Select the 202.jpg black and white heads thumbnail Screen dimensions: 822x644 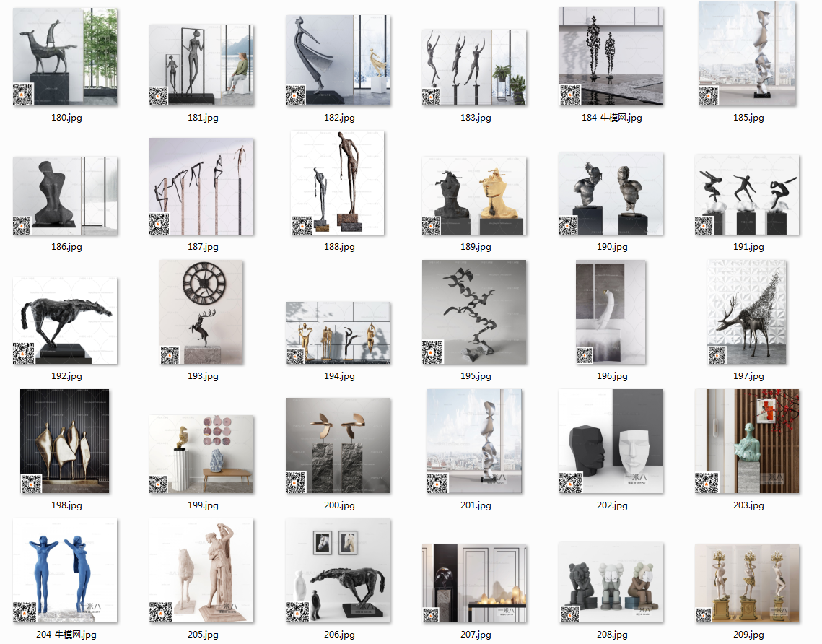pos(611,441)
